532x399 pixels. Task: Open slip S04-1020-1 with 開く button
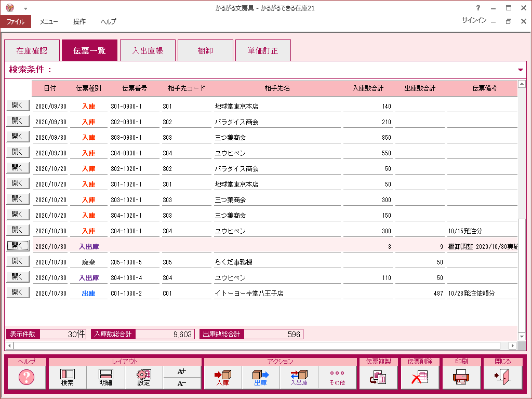pos(18,215)
